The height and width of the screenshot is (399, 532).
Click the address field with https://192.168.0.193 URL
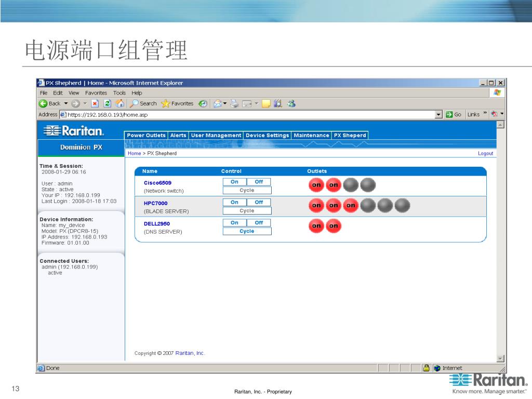pos(250,115)
